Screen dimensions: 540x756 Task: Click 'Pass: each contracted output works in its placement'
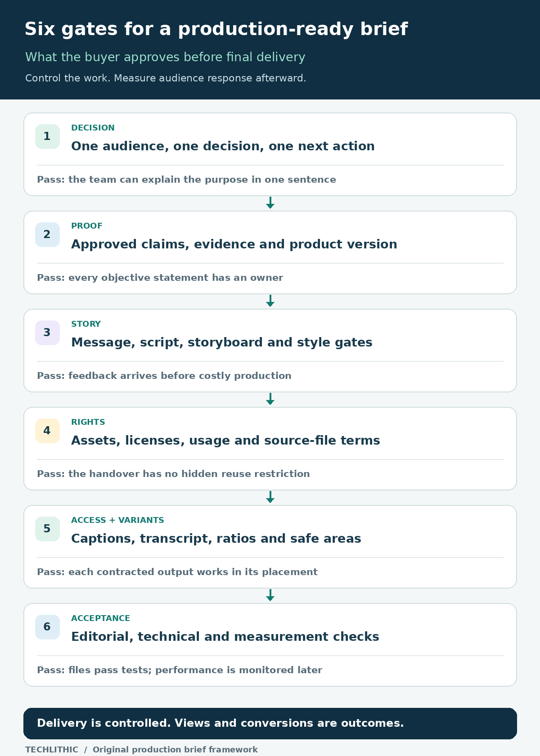point(177,572)
